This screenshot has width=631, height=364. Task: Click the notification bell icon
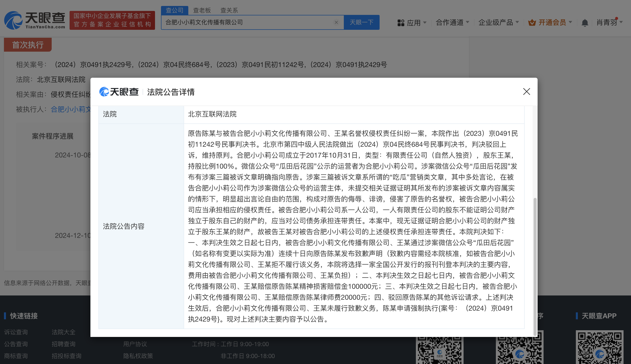(585, 23)
